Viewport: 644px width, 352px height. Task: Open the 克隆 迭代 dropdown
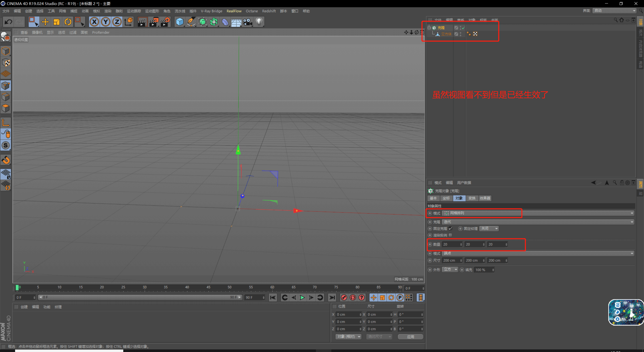click(x=538, y=222)
